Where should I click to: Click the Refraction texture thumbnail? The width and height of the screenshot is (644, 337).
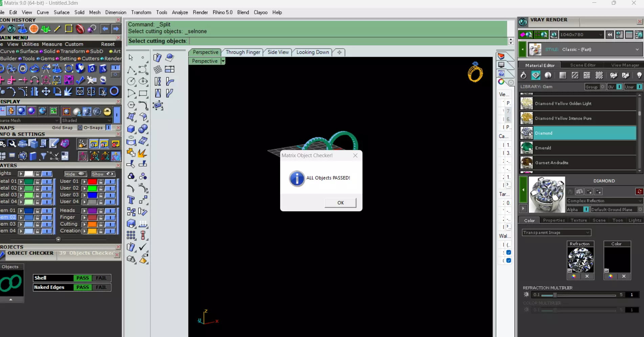pyautogui.click(x=580, y=260)
